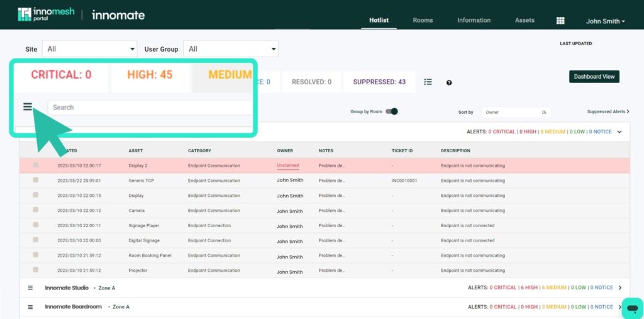Click the Dashboard View button
Screen dimensions: 644x319
[x=594, y=77]
